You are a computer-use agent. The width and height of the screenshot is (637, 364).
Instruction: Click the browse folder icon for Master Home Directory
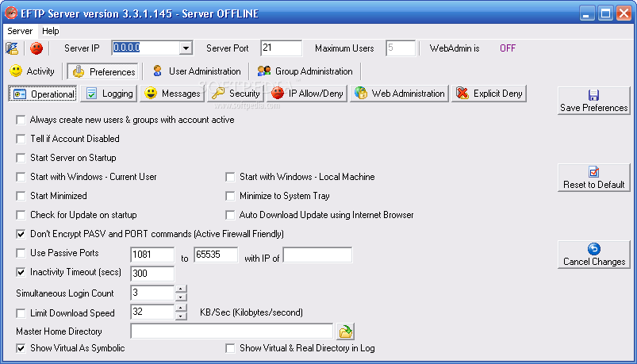(345, 331)
